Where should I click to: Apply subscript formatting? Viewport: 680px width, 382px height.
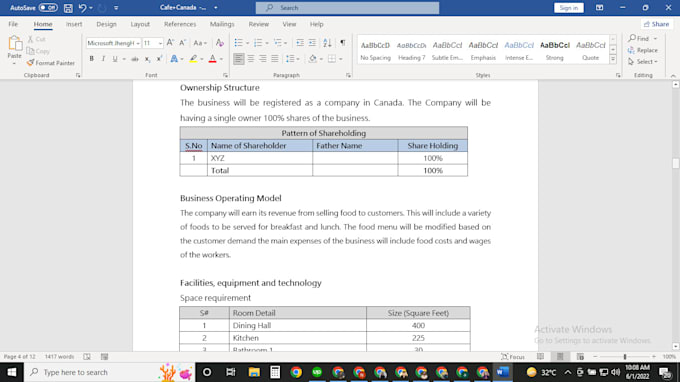(x=147, y=59)
